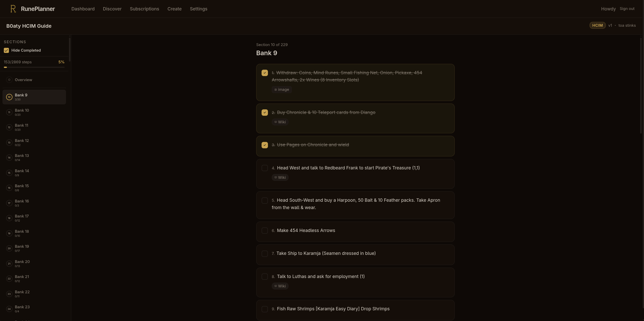
Task: Click the HCIM badge button
Action: click(597, 25)
